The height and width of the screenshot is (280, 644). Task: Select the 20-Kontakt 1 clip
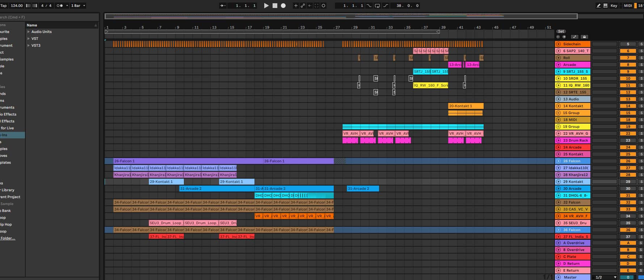466,106
